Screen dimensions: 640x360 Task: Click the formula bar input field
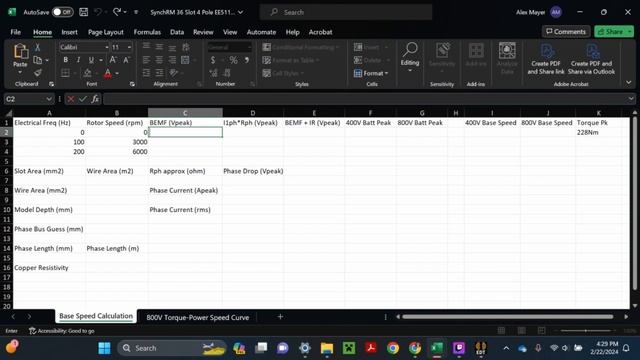pyautogui.click(x=365, y=99)
